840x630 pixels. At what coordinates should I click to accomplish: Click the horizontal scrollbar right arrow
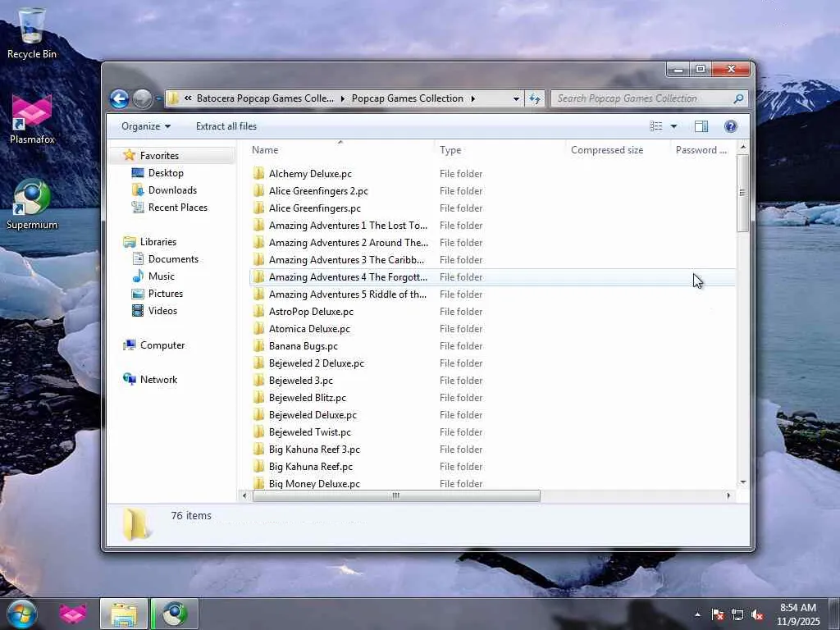728,495
